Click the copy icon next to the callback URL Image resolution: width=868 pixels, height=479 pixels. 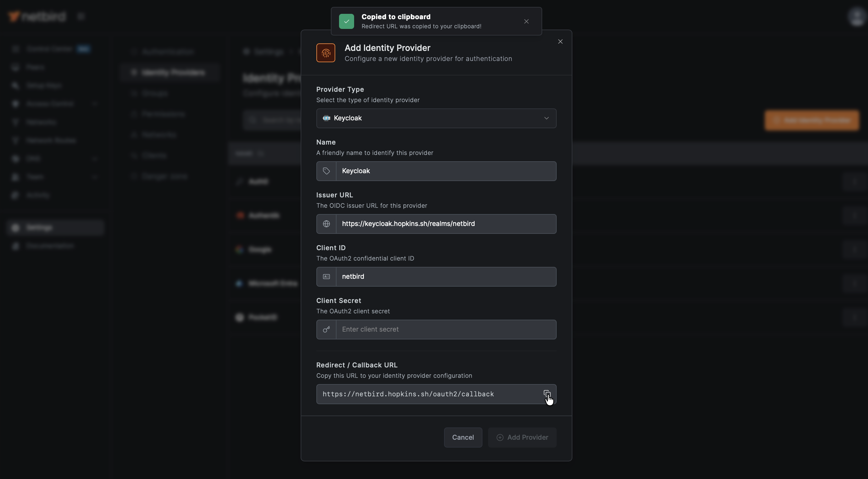[x=547, y=394]
